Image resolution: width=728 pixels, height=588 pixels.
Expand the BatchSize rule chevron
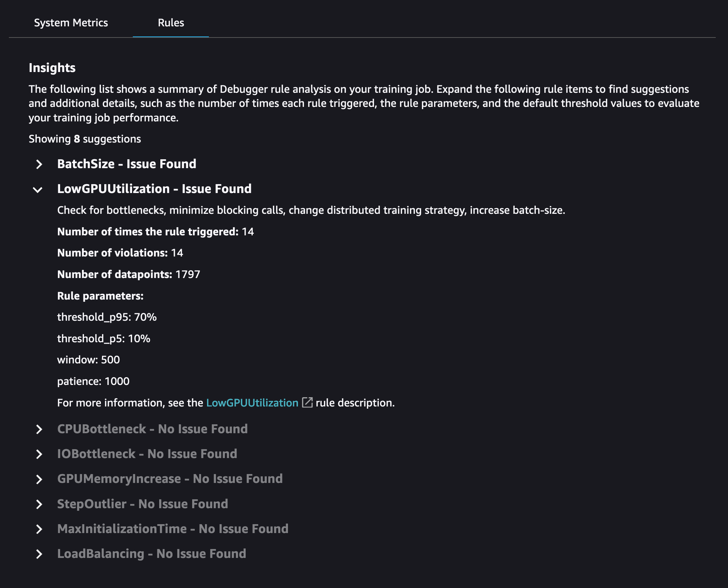click(x=39, y=164)
